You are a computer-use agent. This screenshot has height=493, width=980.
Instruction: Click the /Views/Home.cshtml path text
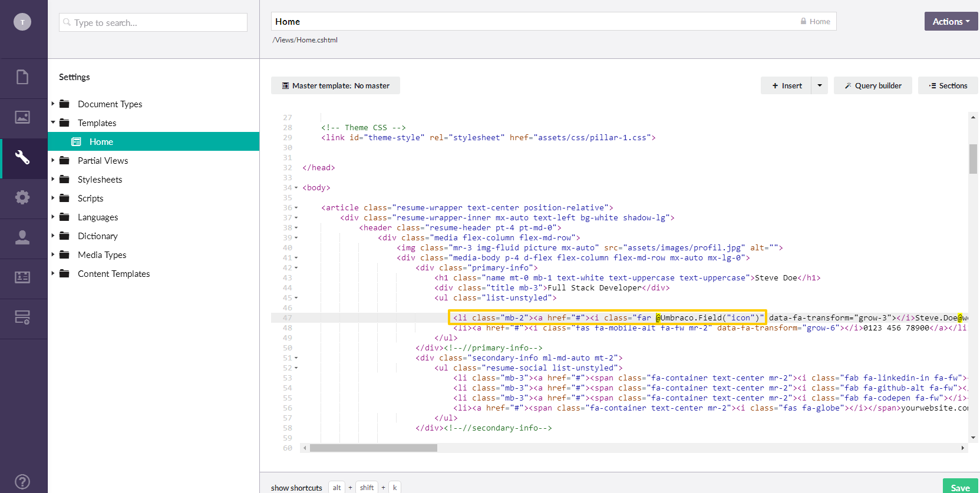pyautogui.click(x=305, y=40)
